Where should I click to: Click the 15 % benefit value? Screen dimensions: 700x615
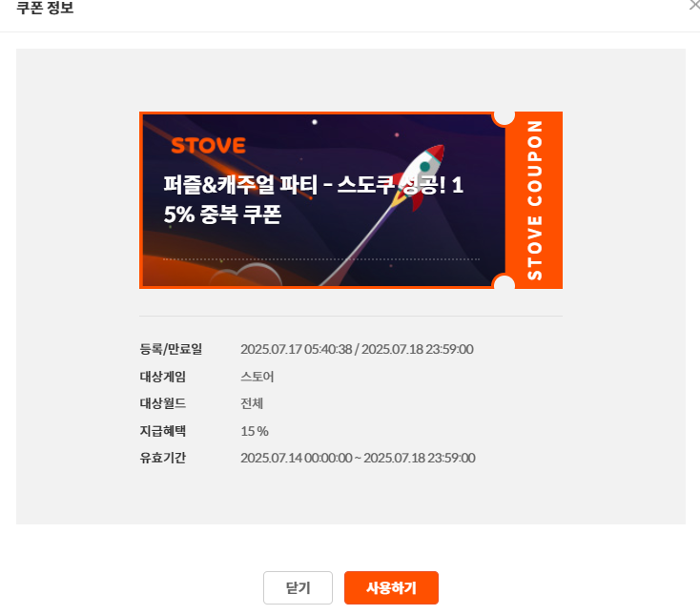point(255,431)
